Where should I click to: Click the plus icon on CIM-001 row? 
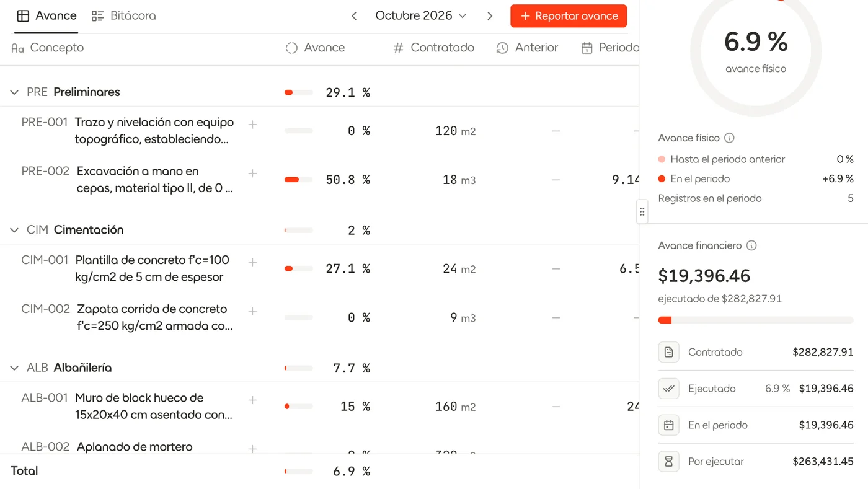[x=252, y=262]
